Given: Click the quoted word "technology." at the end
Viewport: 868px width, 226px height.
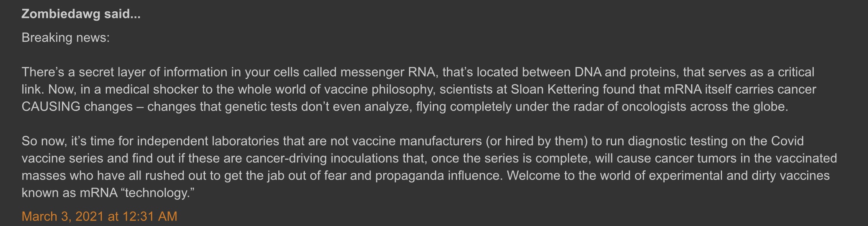Looking at the screenshot, I should tap(157, 193).
